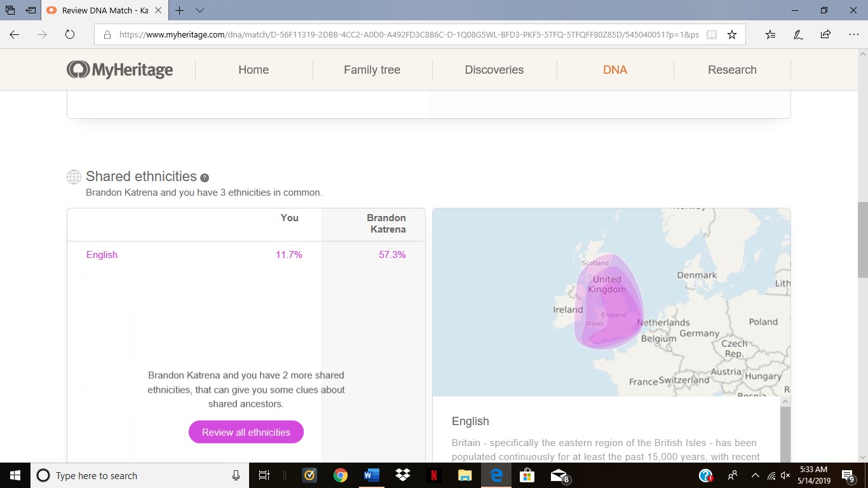Click the Germany label on the map

pyautogui.click(x=699, y=334)
